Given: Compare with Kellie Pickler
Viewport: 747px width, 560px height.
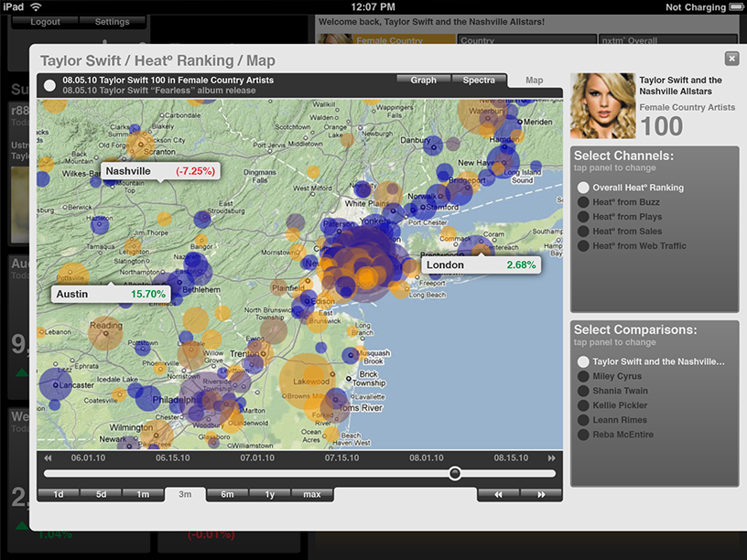Looking at the screenshot, I should tap(612, 405).
